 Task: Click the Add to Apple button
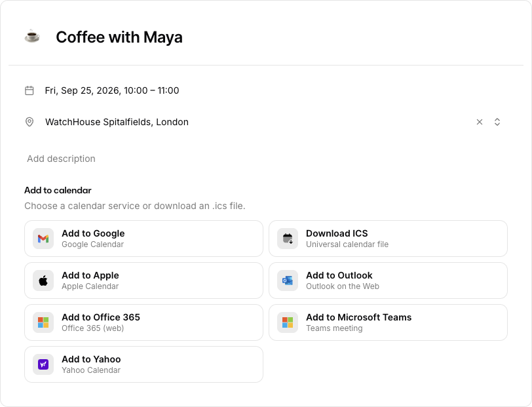pos(144,281)
